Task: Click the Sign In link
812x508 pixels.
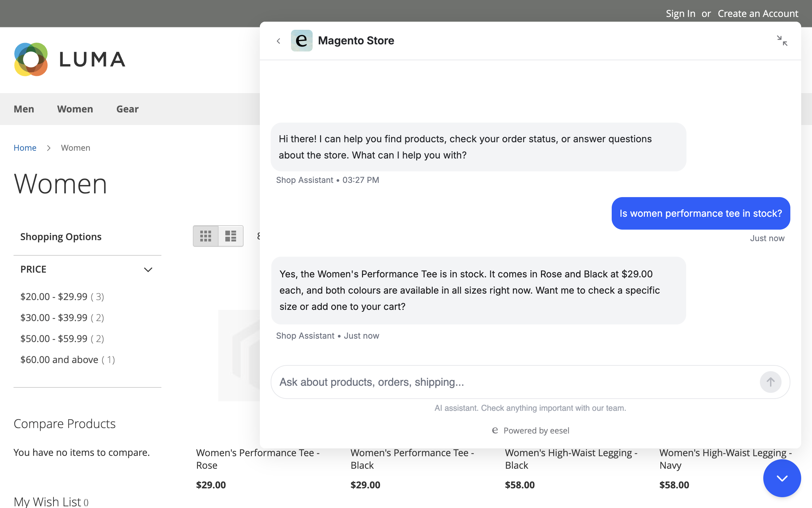Action: [x=680, y=14]
